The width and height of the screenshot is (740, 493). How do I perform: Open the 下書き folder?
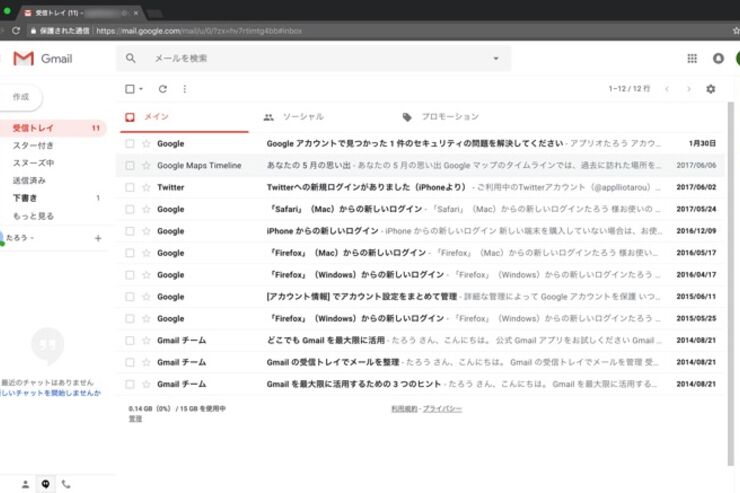tap(25, 198)
